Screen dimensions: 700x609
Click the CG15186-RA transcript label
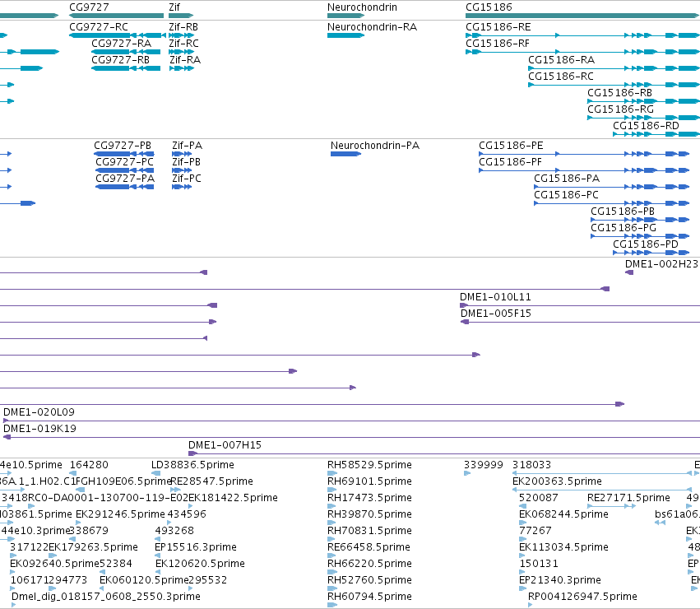coord(561,60)
